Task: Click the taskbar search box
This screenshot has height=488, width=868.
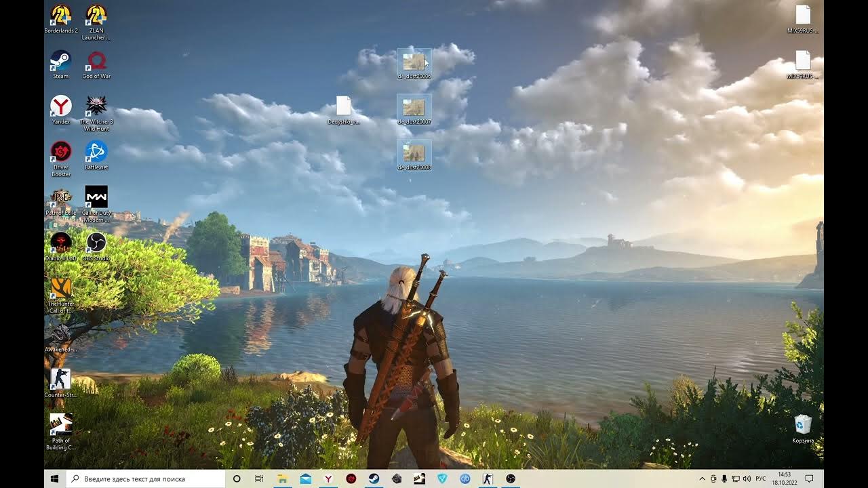Action: click(x=146, y=479)
